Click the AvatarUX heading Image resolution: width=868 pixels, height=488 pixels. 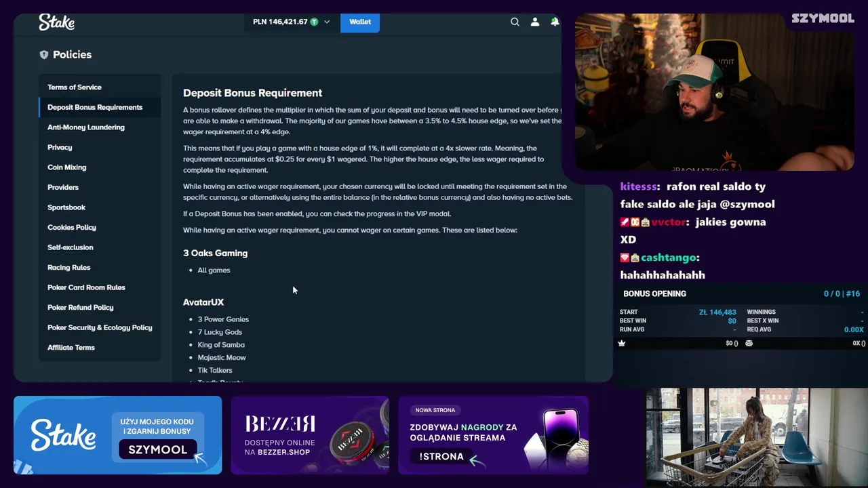tap(203, 302)
